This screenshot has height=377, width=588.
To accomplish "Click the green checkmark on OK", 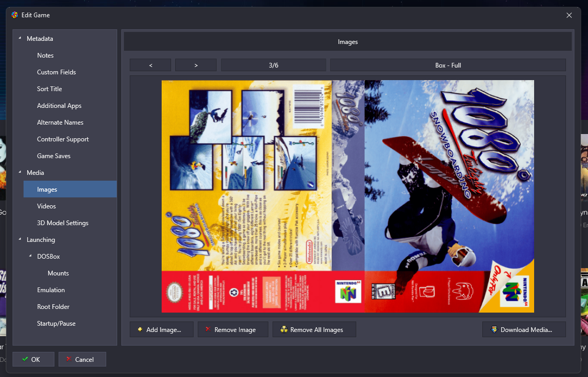I will [25, 359].
